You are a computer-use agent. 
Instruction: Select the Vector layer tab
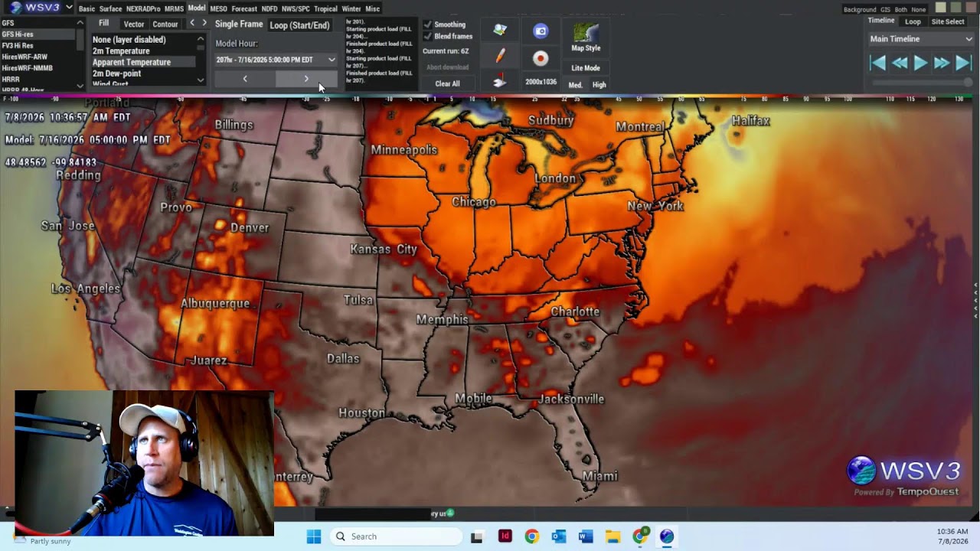134,24
